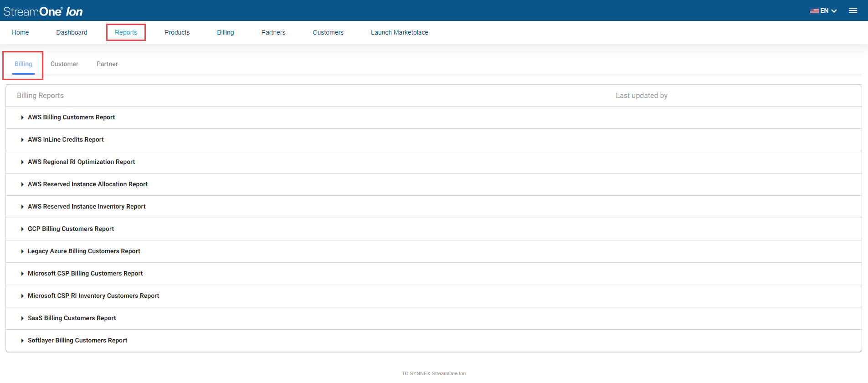
Task: Open the Dashboard menu item
Action: point(72,32)
